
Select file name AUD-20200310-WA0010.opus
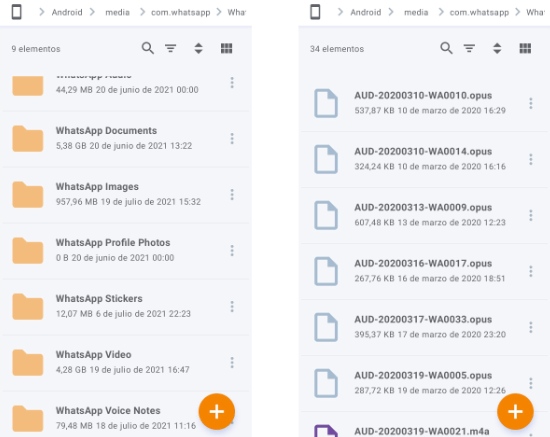[423, 95]
